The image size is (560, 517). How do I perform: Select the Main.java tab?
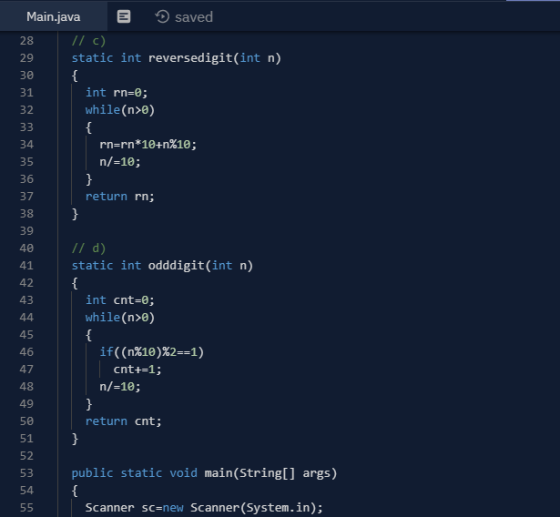53,17
